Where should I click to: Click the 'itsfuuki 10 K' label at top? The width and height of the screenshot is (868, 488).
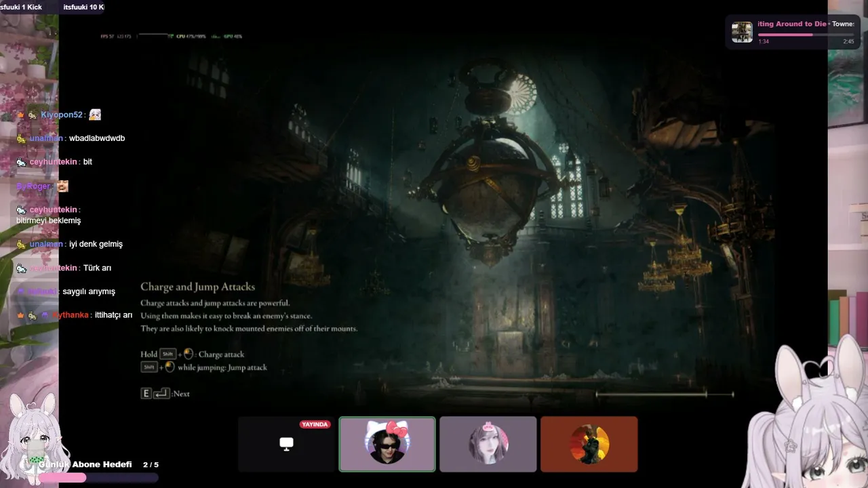point(83,7)
